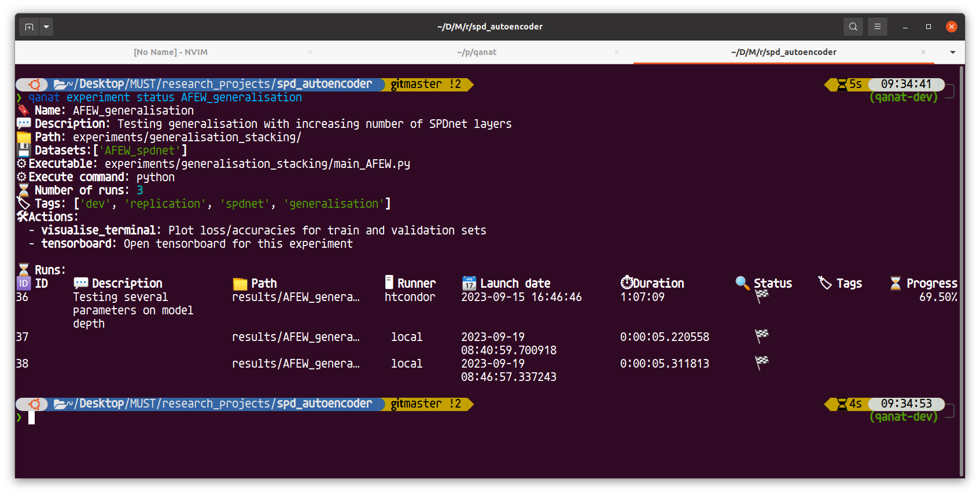Click the calendar icon by Launch date

[469, 283]
